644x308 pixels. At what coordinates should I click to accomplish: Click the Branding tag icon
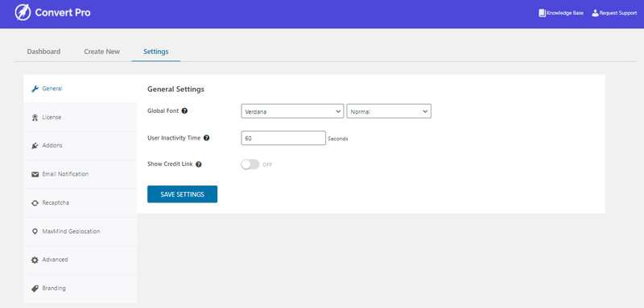pyautogui.click(x=35, y=289)
